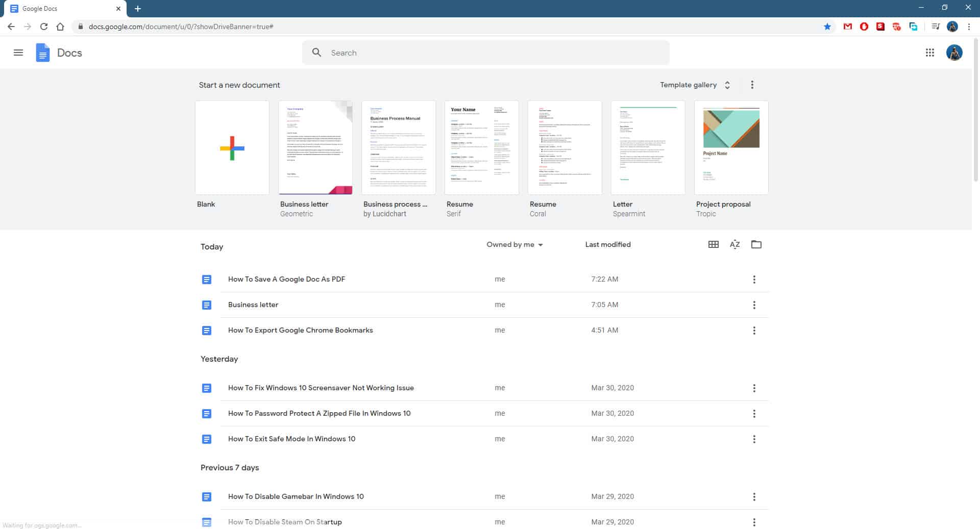Open the Google apps grid
The height and width of the screenshot is (529, 980).
coord(930,53)
